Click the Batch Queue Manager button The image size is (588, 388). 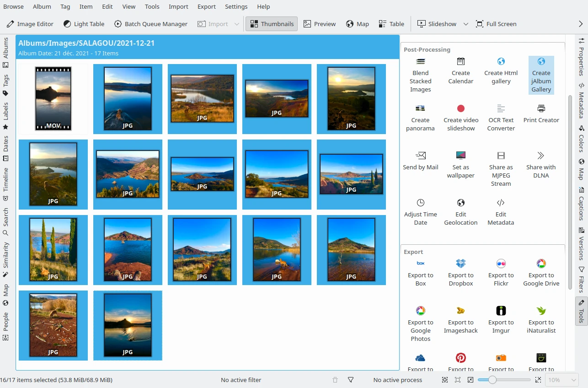(150, 24)
